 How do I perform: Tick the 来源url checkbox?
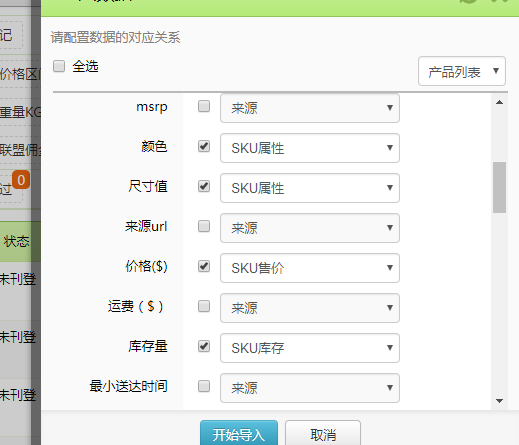click(204, 226)
